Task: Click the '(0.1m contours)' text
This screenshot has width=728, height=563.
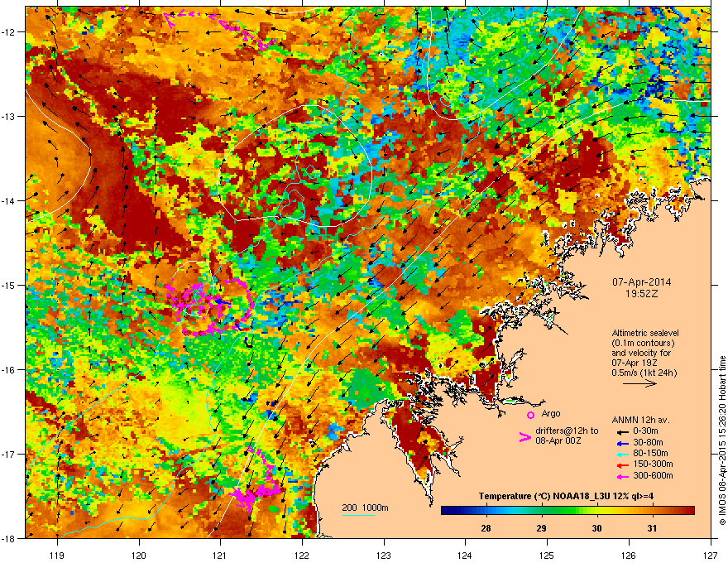Action: (x=643, y=344)
